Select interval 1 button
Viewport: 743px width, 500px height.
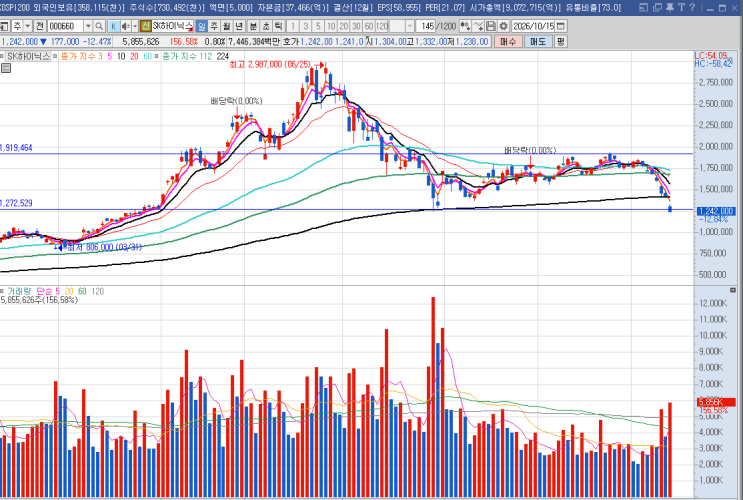293,26
